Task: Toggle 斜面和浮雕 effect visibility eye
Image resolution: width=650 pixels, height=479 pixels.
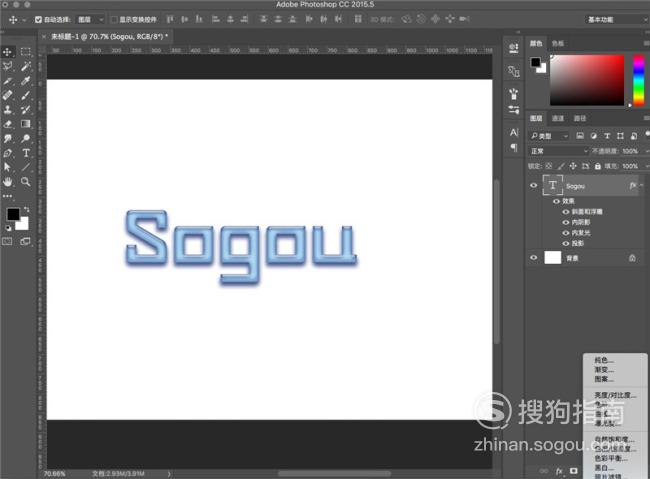Action: tap(566, 212)
